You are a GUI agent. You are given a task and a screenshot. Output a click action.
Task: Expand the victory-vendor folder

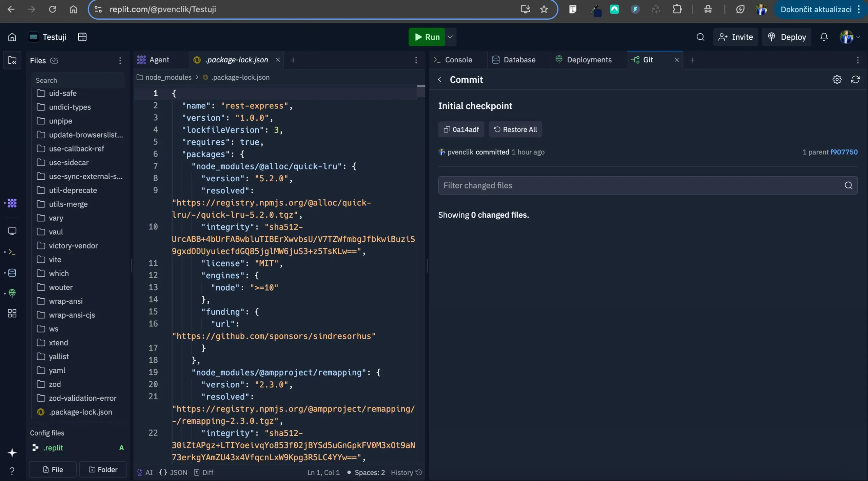tap(73, 246)
